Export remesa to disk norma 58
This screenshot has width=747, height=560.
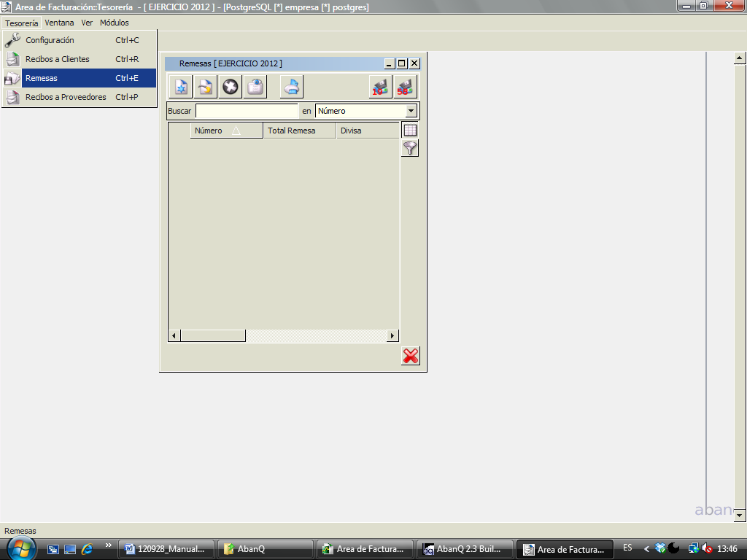(405, 87)
